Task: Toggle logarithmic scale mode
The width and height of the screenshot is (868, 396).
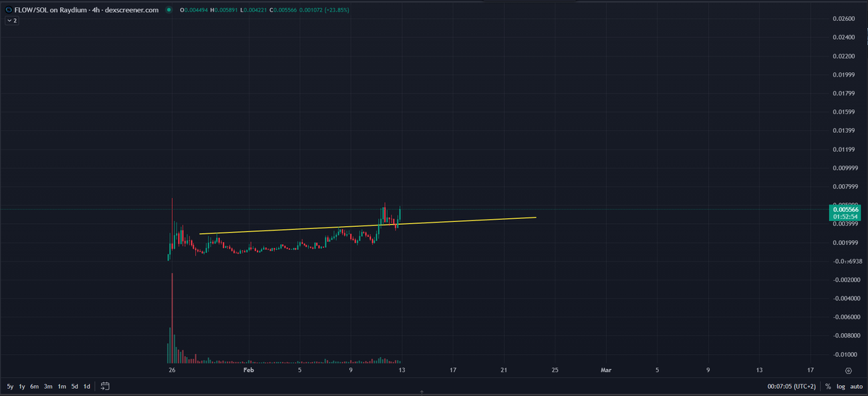Action: point(841,387)
